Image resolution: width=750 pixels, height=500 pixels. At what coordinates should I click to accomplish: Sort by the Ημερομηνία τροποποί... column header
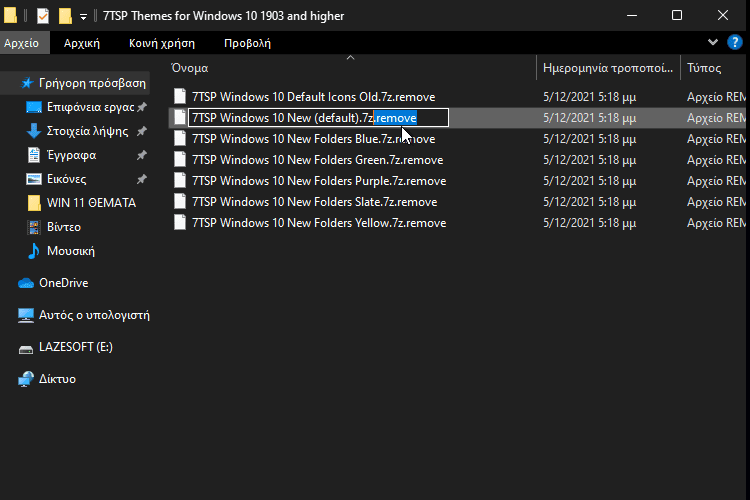[608, 68]
